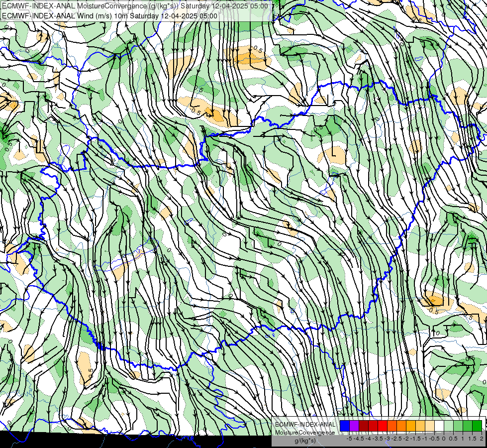Select the medium green swatch between 1 and 1.5
Viewport: 487px width, 448px height.
pyautogui.click(x=468, y=426)
